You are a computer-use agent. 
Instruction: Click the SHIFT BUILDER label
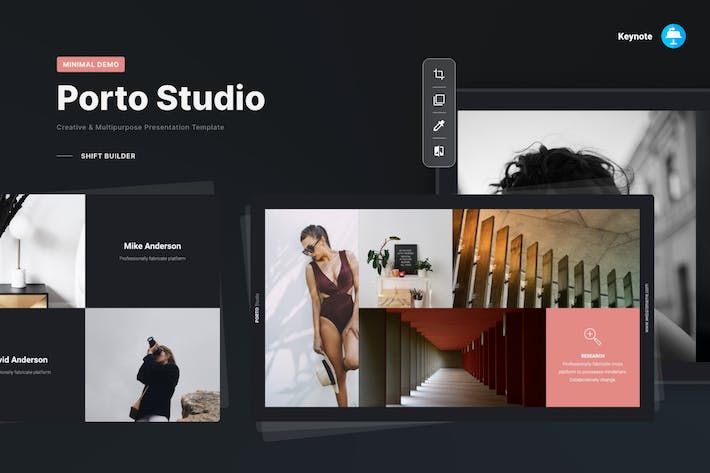108,156
